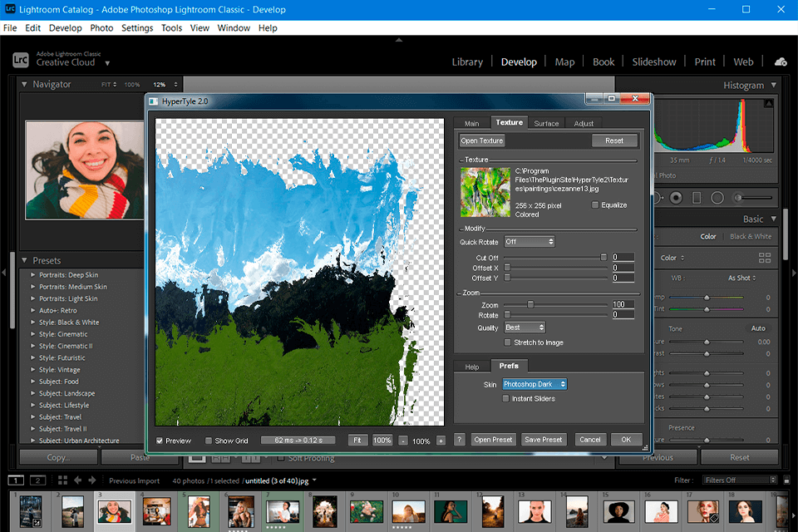798x532 pixels.
Task: Open the Skin Photoshop Dark dropdown
Action: [534, 384]
